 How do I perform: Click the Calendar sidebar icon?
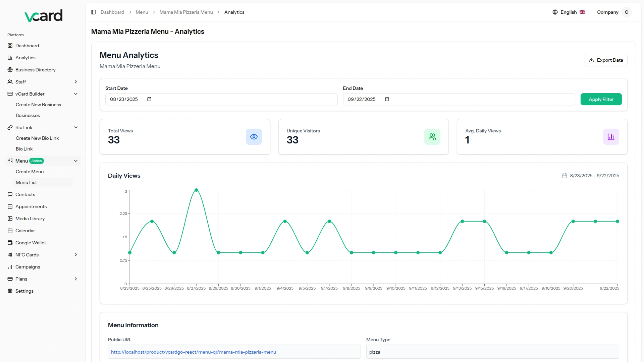tap(10, 231)
